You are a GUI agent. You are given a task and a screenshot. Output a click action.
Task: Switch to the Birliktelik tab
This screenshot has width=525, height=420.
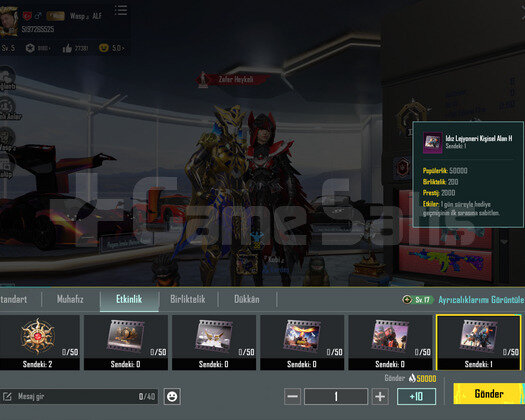[188, 299]
